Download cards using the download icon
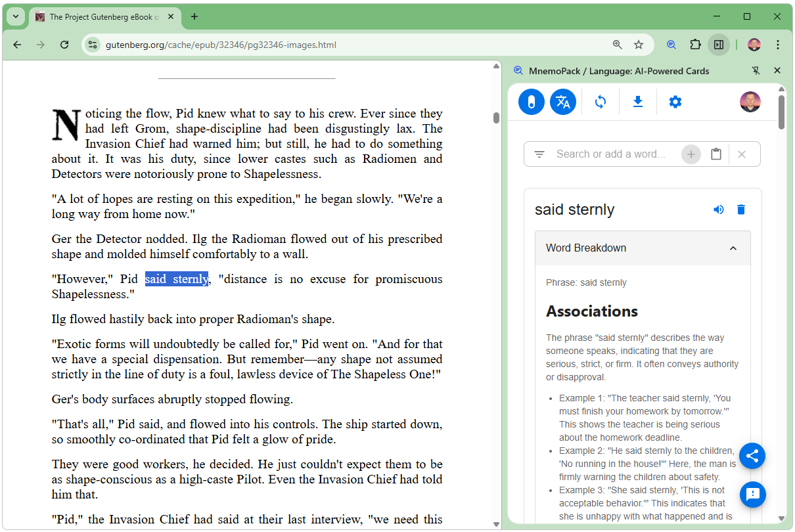Image resolution: width=795 pixels, height=532 pixels. (x=637, y=102)
